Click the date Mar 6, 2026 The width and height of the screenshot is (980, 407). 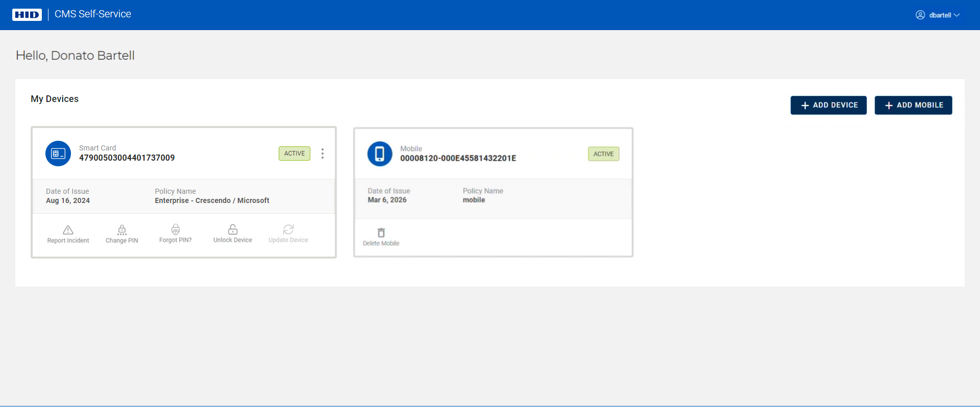tap(387, 200)
